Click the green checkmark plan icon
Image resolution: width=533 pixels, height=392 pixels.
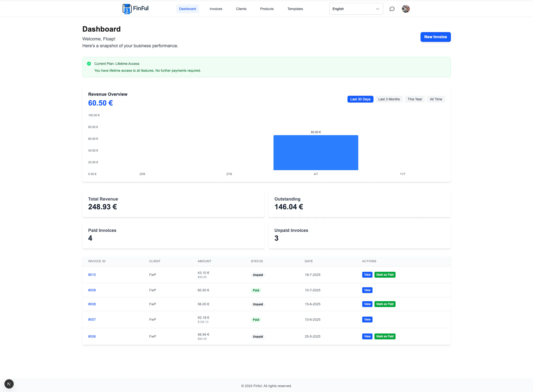89,64
